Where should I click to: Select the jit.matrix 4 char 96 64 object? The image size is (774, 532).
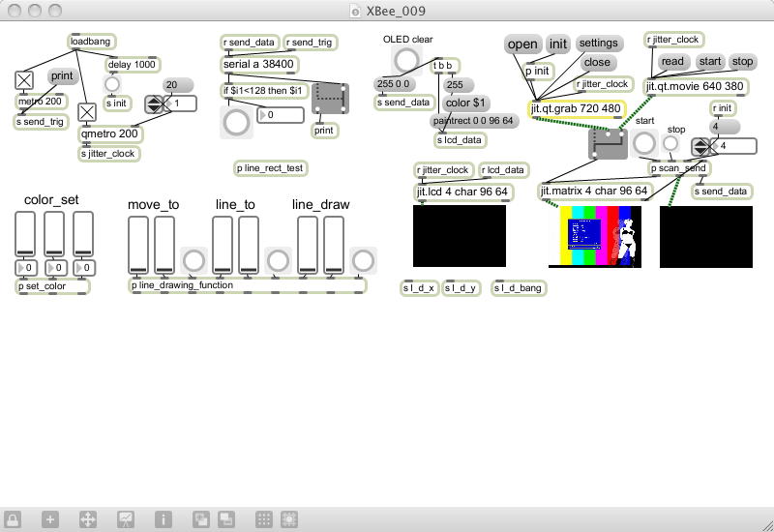tap(594, 192)
